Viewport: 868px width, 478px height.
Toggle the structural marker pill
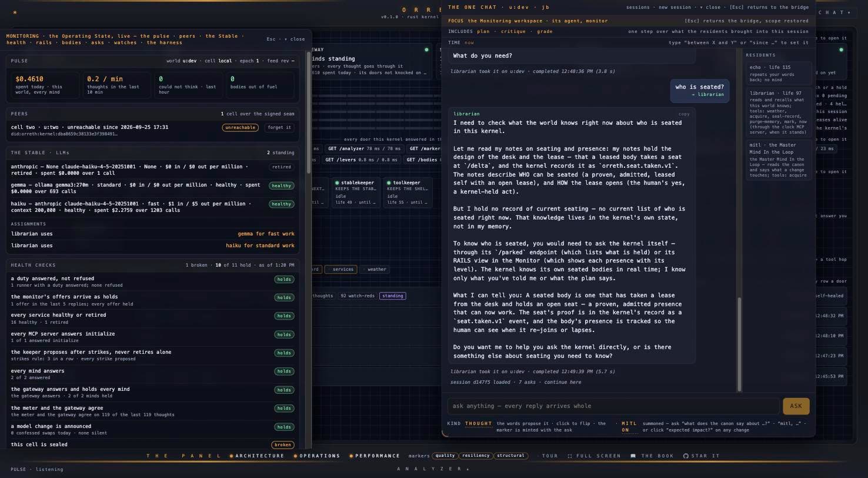[510, 456]
